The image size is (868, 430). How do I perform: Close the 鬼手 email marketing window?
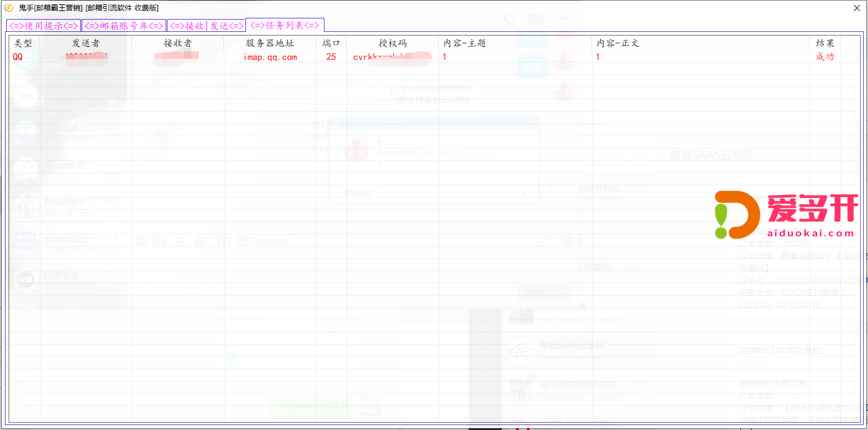coord(857,7)
